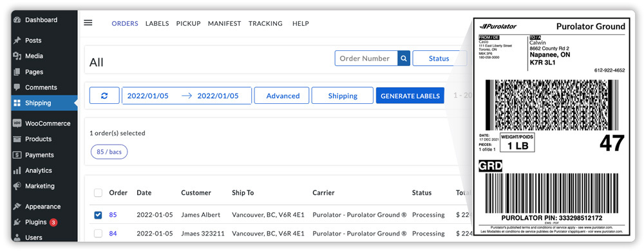Switch to the TRACKING tab
Viewport: 644px width, 251px height.
click(x=265, y=23)
